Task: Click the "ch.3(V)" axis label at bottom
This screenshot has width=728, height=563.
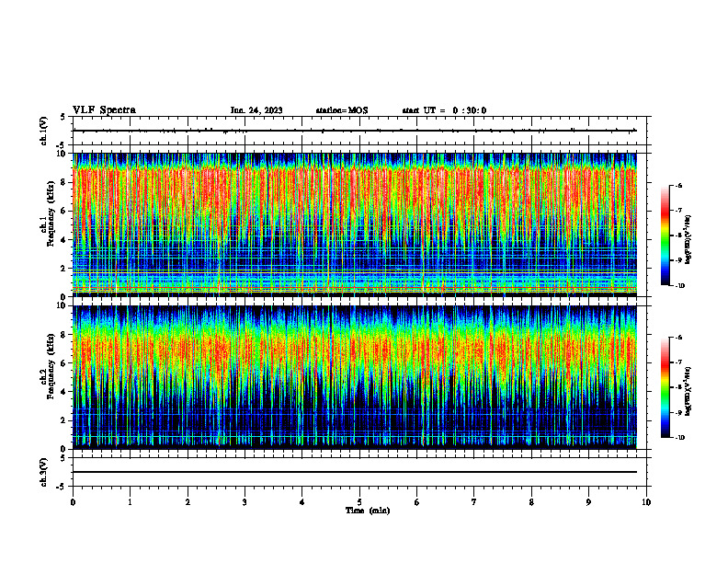Action: [43, 472]
